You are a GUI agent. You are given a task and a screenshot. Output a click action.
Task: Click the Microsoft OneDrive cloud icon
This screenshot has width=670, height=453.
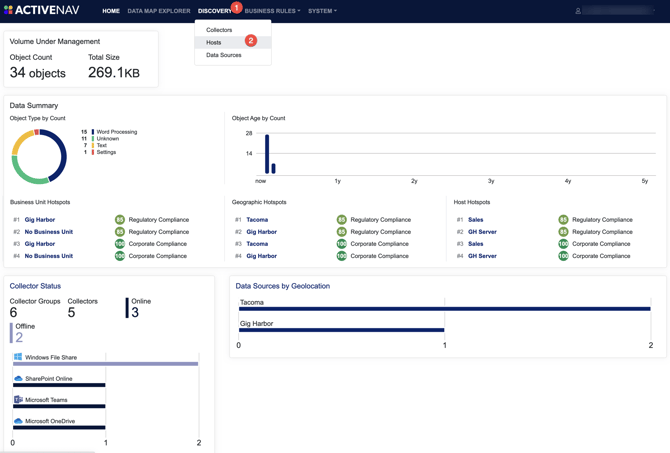click(x=18, y=421)
